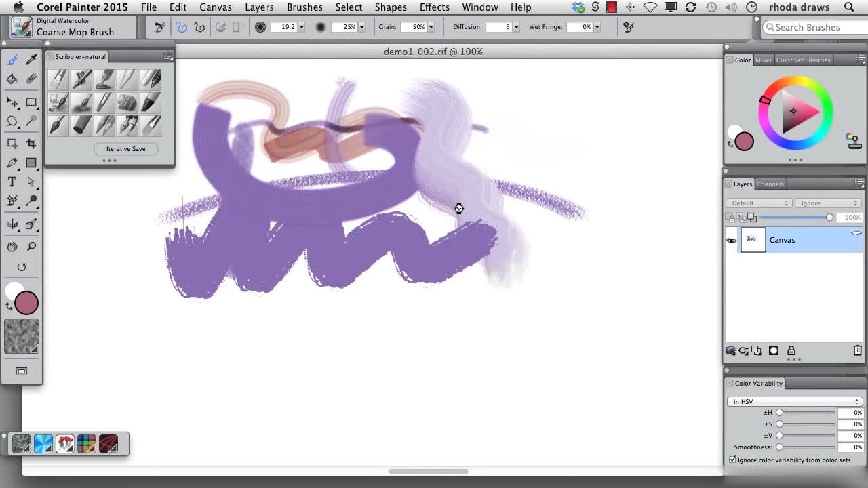Enable Straight Line Strokes mode
Screen dimensions: 868x488
(x=199, y=27)
